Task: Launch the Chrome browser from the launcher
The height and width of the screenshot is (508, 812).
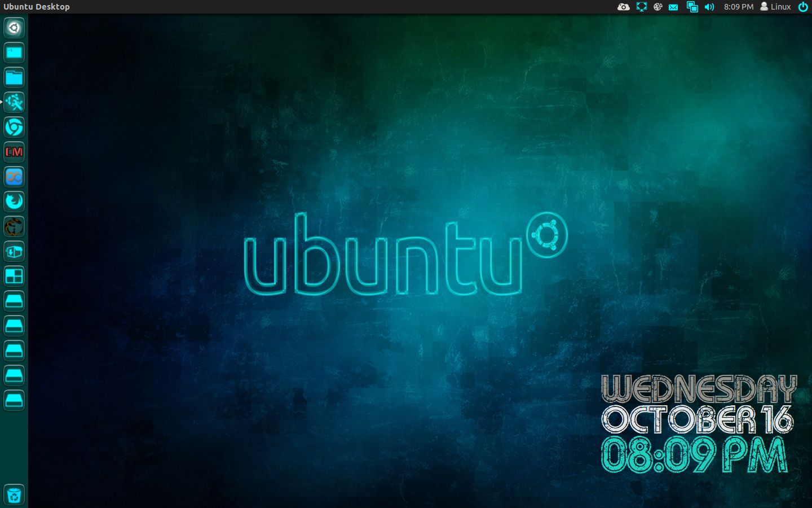Action: click(14, 127)
